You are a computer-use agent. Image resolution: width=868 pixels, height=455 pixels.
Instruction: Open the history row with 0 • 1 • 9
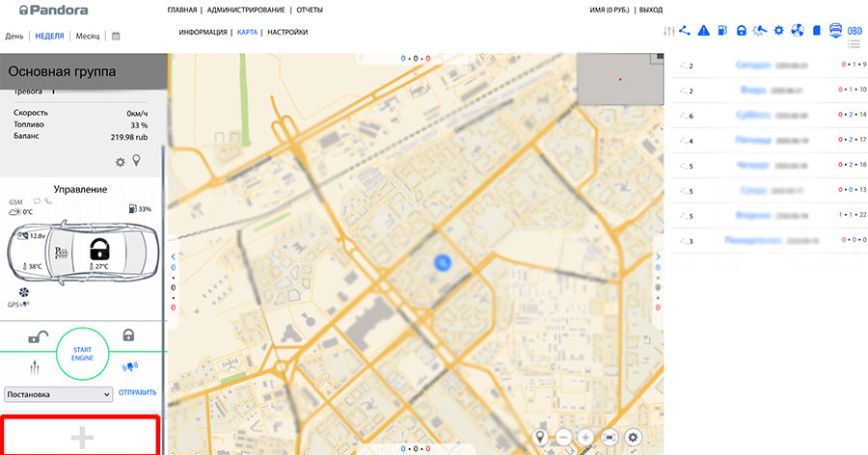click(770, 66)
